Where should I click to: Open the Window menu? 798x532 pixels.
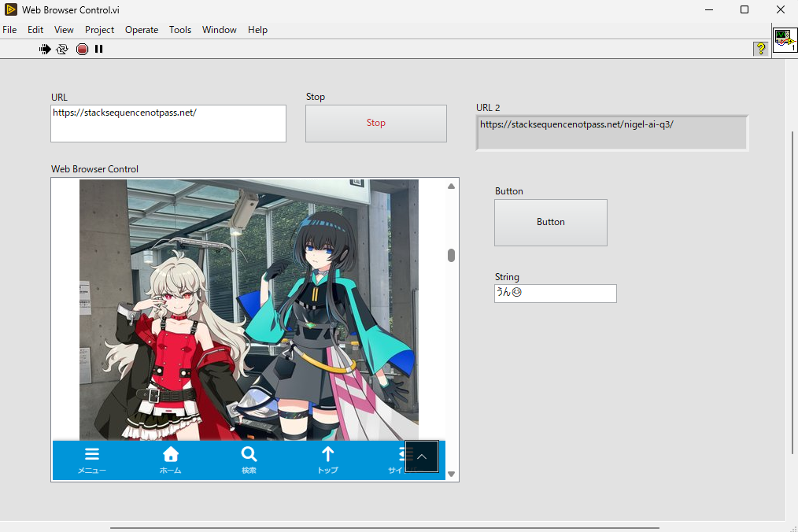tap(220, 30)
